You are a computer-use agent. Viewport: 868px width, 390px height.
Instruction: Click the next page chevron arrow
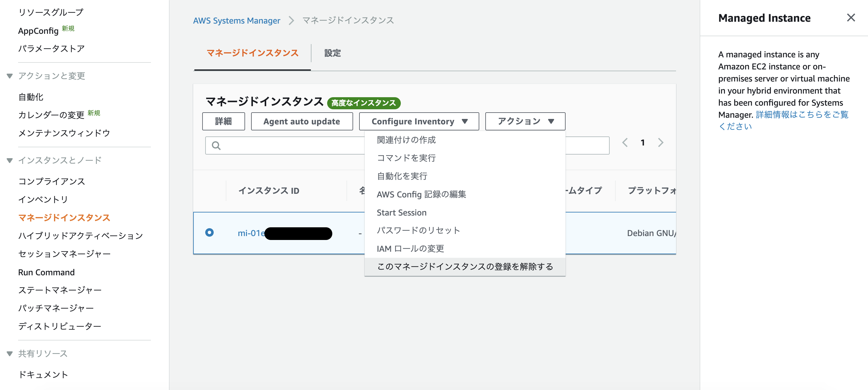(x=661, y=142)
